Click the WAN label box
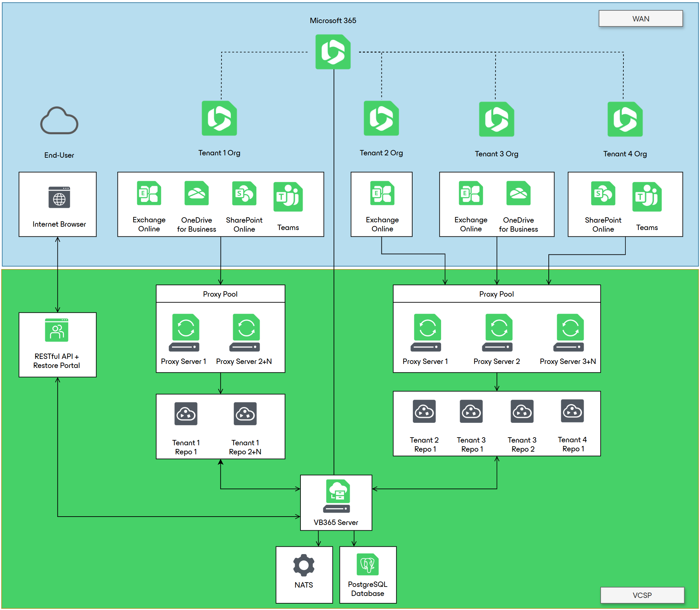This screenshot has height=610, width=700. pos(640,18)
